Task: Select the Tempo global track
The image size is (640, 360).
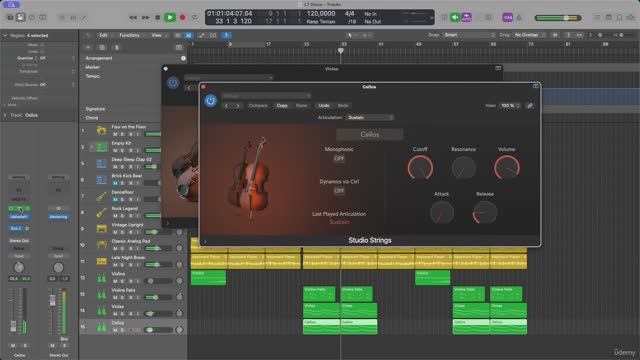Action: point(93,76)
